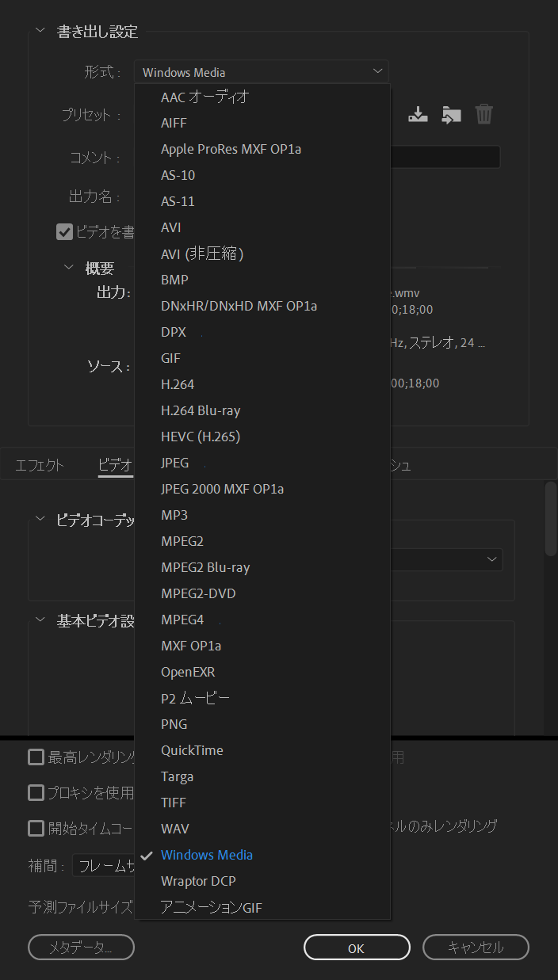Open the 形式 format dropdown
This screenshot has width=558, height=980.
262,72
